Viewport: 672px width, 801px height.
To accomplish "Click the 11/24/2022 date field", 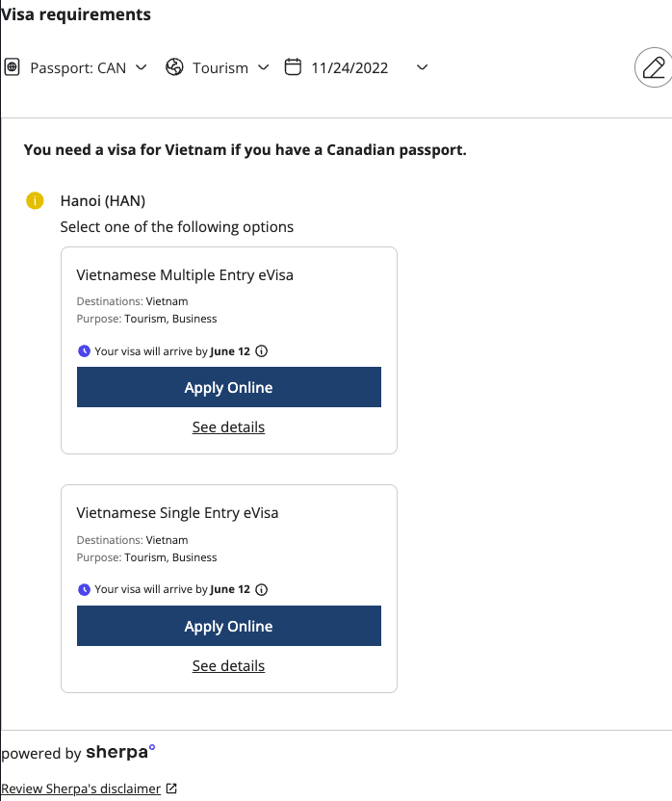I will click(x=350, y=68).
